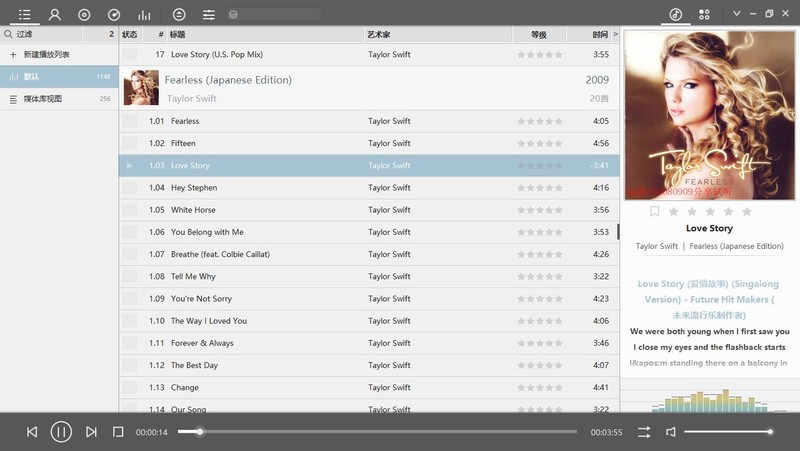
Task: Open the album disc view icon
Action: [84, 15]
